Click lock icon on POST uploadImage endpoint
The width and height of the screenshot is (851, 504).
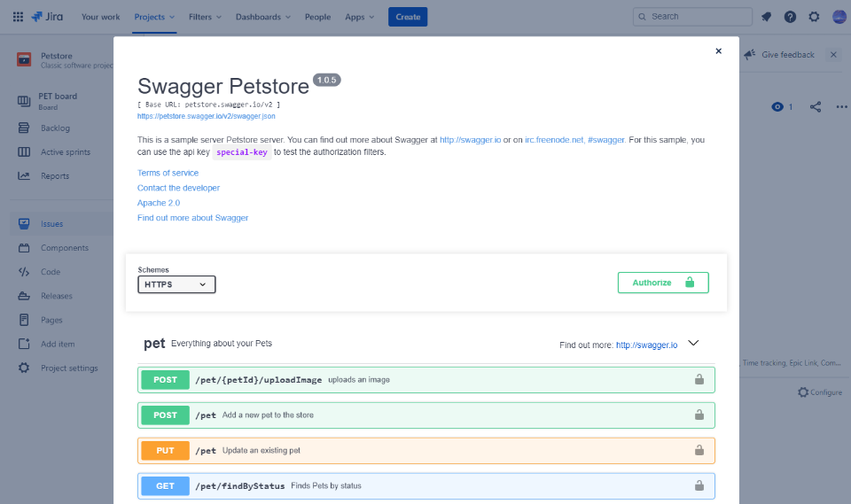(699, 379)
